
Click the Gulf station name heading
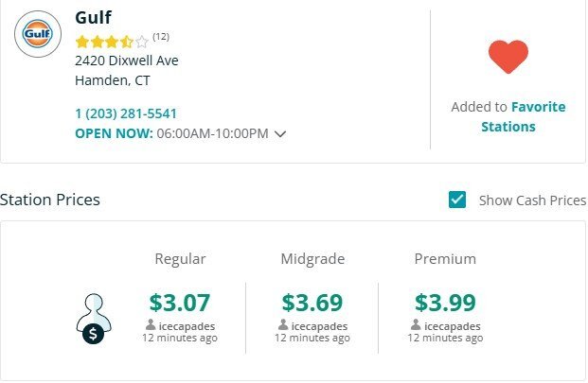click(94, 17)
